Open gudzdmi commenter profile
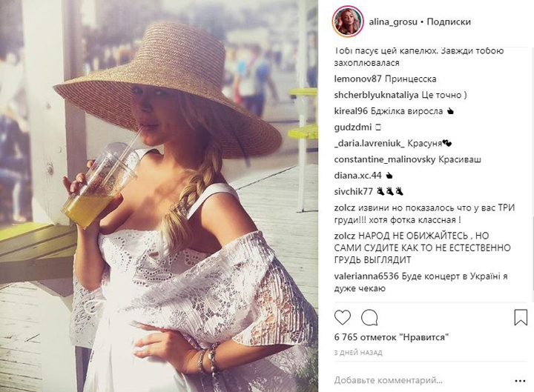 click(x=353, y=127)
